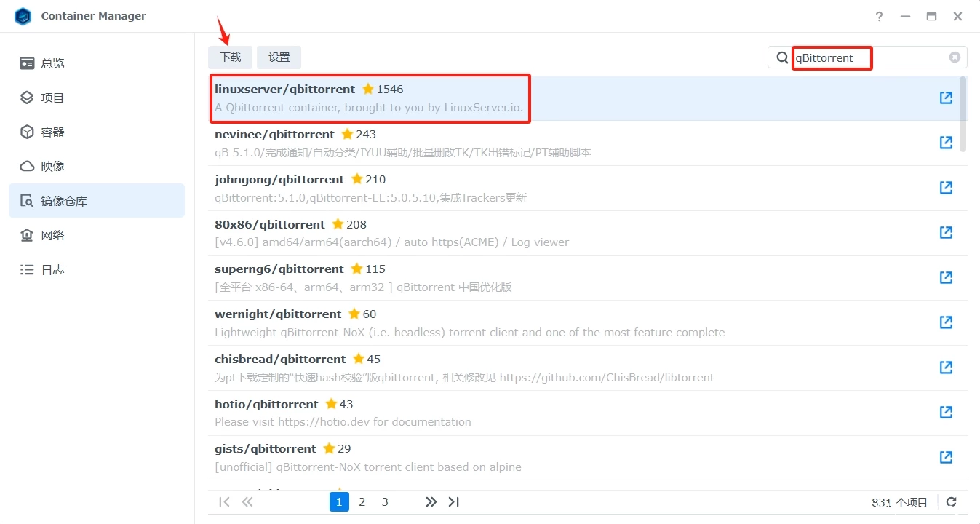The width and height of the screenshot is (980, 524).
Task: Click the 容器 container cube icon
Action: (27, 132)
